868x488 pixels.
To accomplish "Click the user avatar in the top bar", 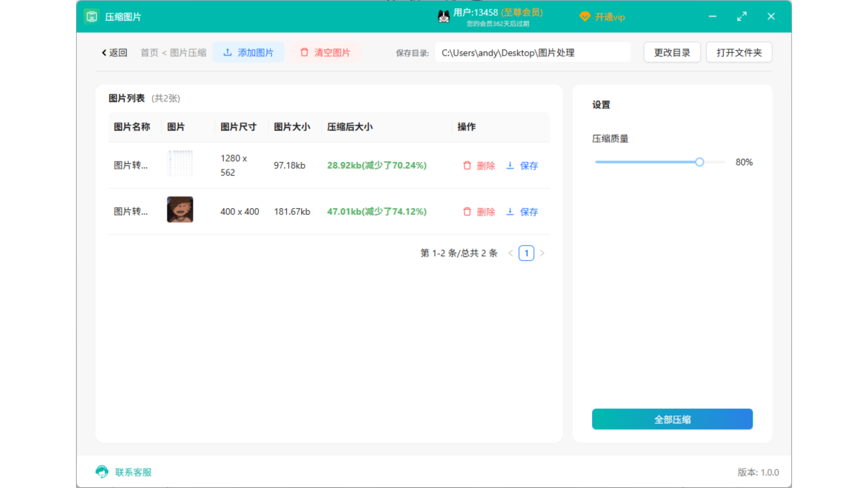I will click(443, 16).
